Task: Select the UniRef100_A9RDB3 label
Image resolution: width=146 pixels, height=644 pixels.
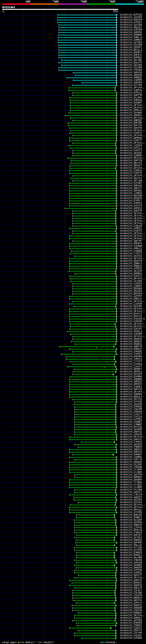Action: click(x=131, y=77)
